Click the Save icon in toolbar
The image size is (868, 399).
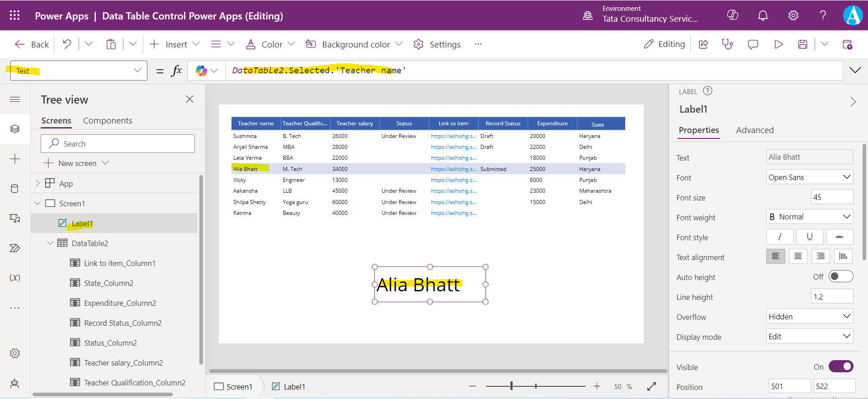(x=802, y=44)
